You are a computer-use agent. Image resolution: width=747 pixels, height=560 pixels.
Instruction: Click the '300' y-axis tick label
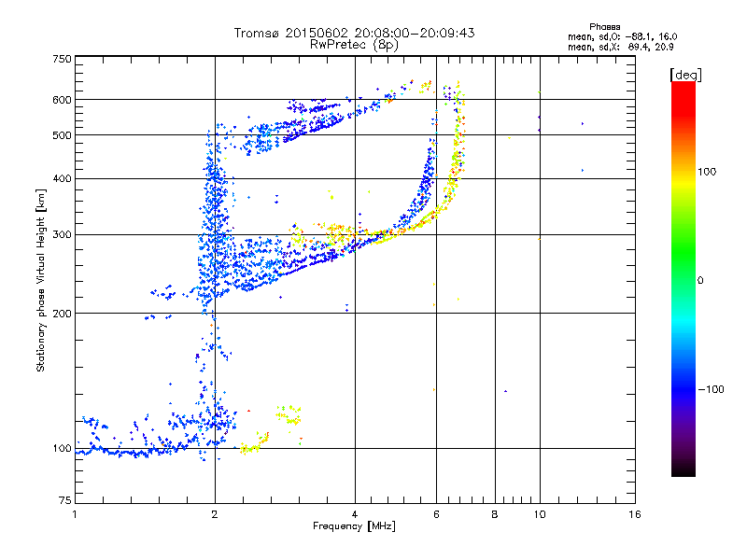(62, 235)
